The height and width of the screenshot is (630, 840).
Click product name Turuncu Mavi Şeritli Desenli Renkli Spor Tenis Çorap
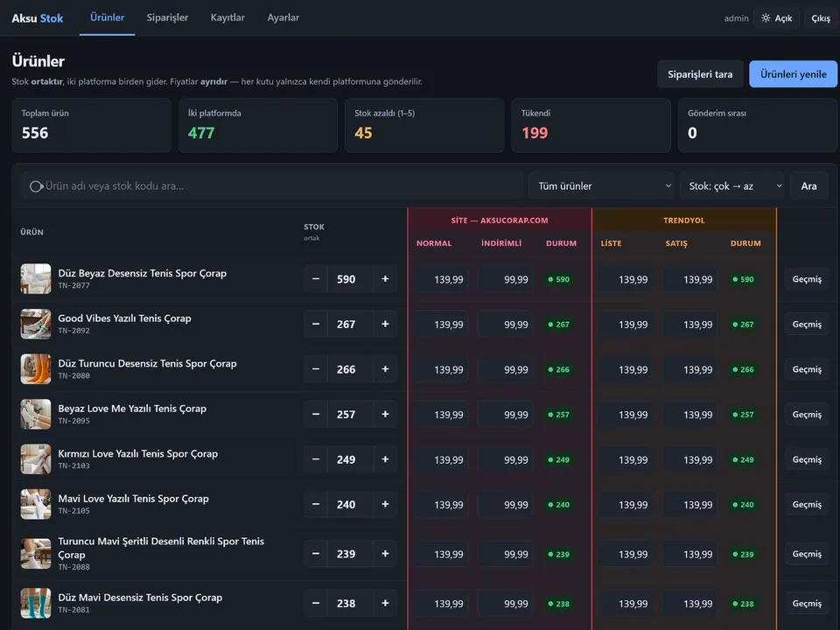(161, 548)
